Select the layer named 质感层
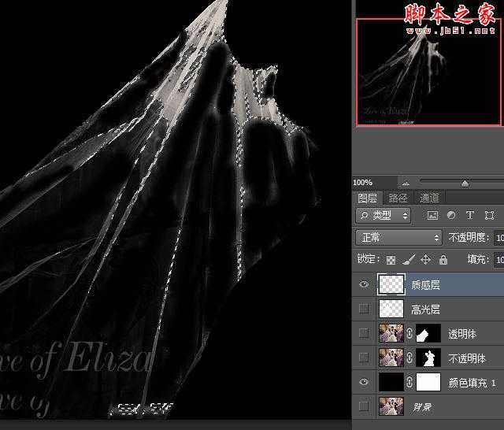 click(x=425, y=285)
